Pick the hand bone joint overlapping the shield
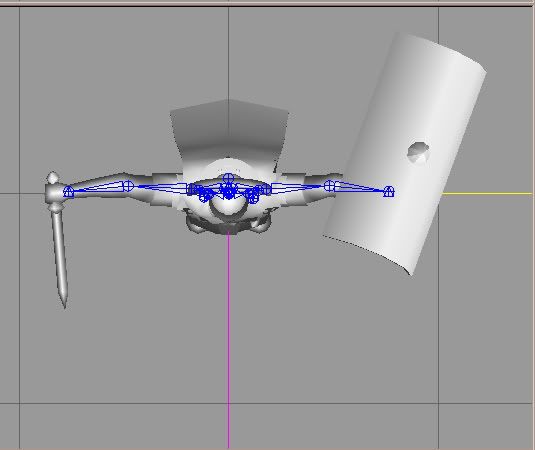Screen dimensions: 535x450 (x=389, y=191)
